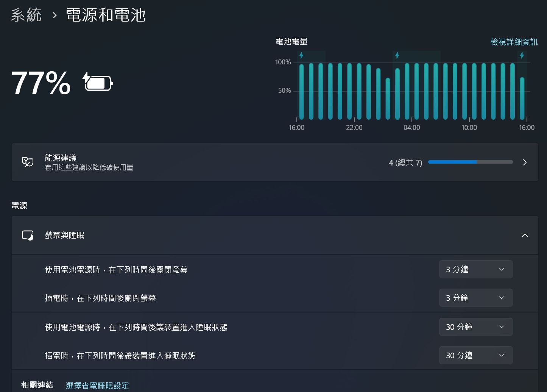
Task: Open plugged-in sleep time 30 分鐘 dropdown
Action: (x=476, y=355)
